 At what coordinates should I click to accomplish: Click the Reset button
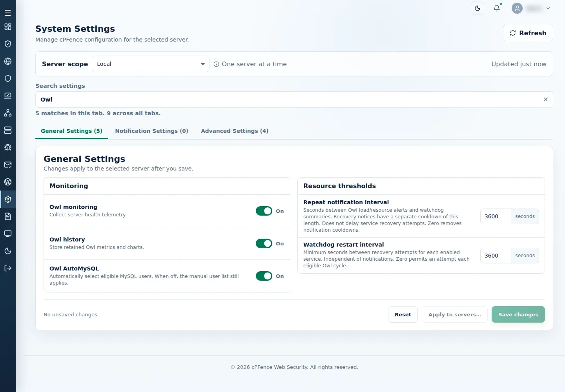pyautogui.click(x=403, y=314)
